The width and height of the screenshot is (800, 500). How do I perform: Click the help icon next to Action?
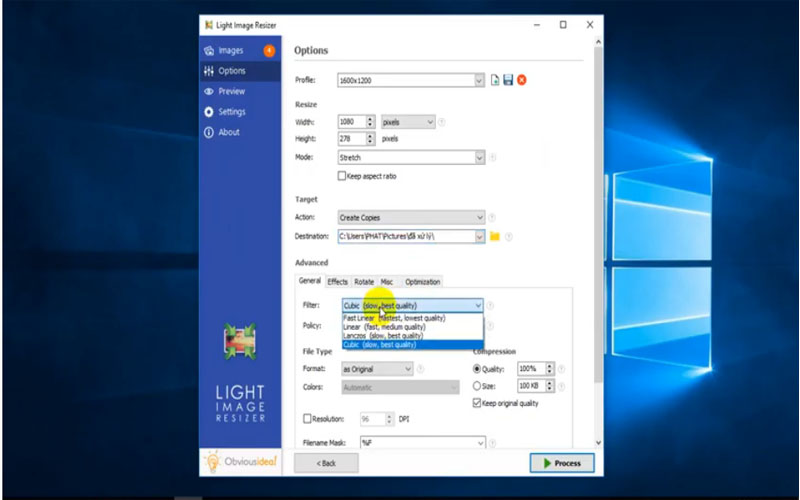tap(492, 218)
